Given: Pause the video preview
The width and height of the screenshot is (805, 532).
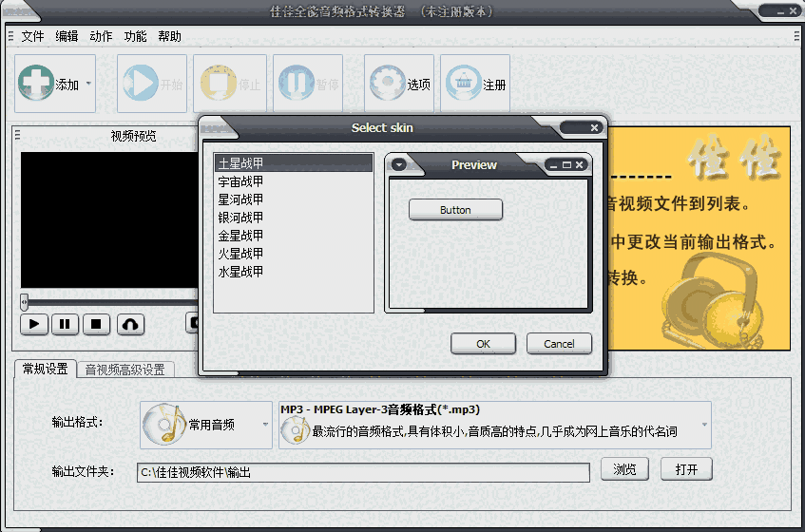Looking at the screenshot, I should point(65,324).
